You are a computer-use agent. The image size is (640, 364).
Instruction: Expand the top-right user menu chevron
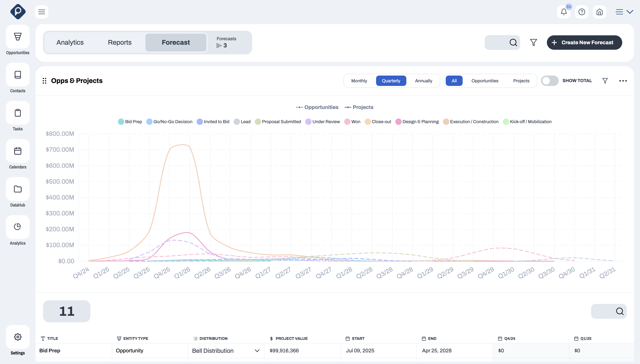[x=630, y=12]
